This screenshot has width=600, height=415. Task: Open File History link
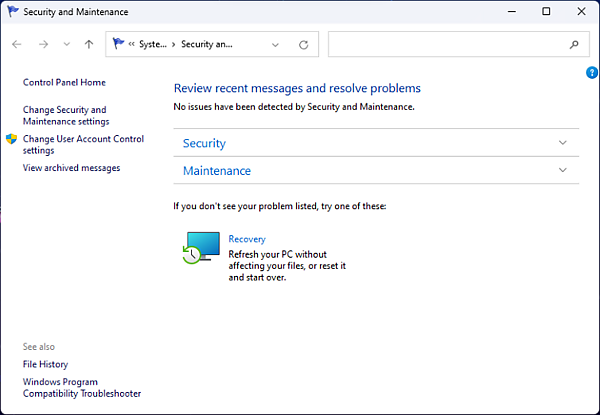pos(45,365)
